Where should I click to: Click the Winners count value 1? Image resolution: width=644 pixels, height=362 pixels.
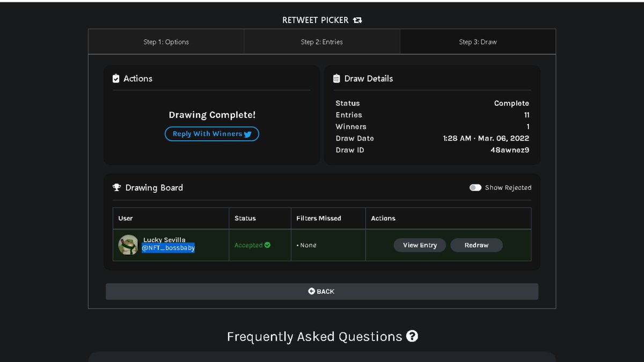528,127
